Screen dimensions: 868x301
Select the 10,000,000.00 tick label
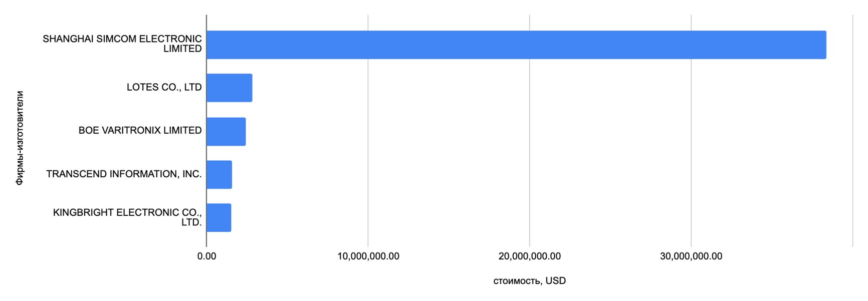click(368, 256)
